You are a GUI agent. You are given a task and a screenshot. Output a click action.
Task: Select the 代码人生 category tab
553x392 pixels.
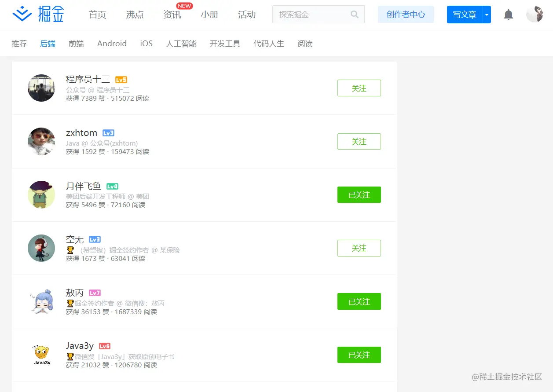[x=269, y=44]
